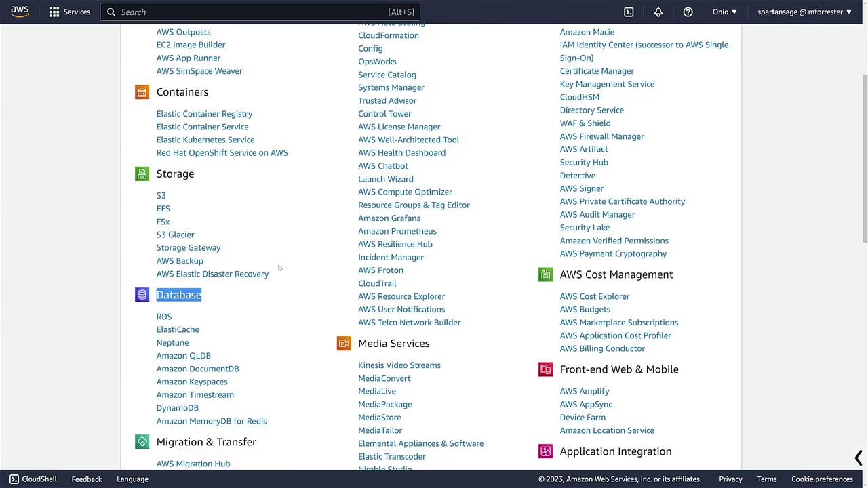Open the Device Farm link

coord(583,418)
